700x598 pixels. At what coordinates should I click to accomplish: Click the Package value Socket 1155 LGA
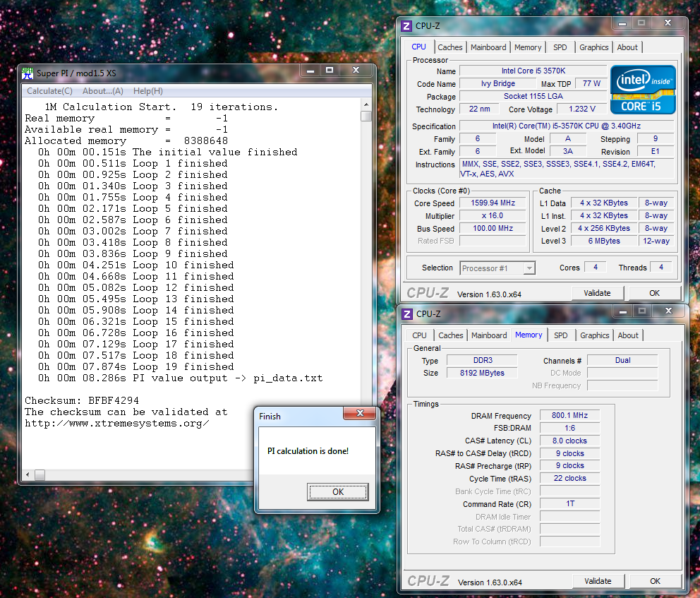point(533,96)
